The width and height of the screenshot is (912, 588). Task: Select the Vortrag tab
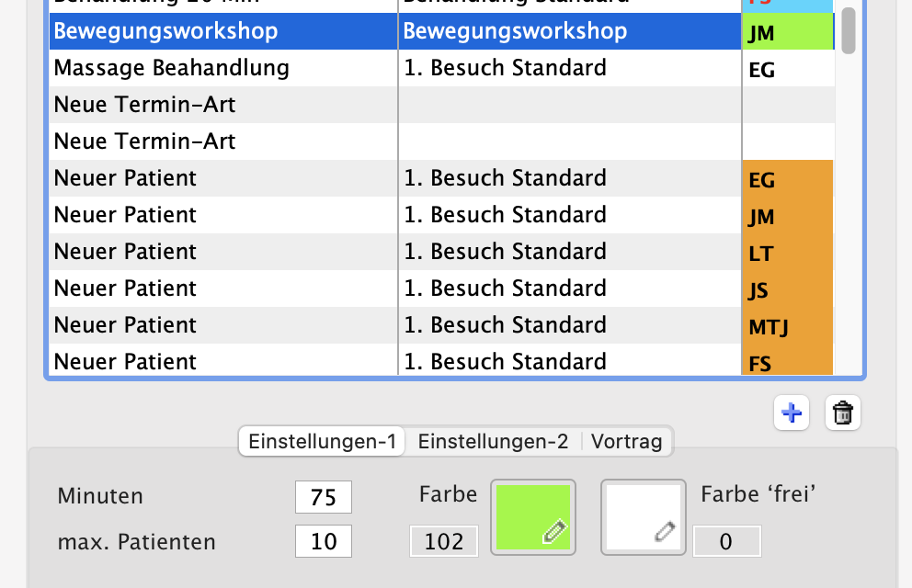(626, 441)
